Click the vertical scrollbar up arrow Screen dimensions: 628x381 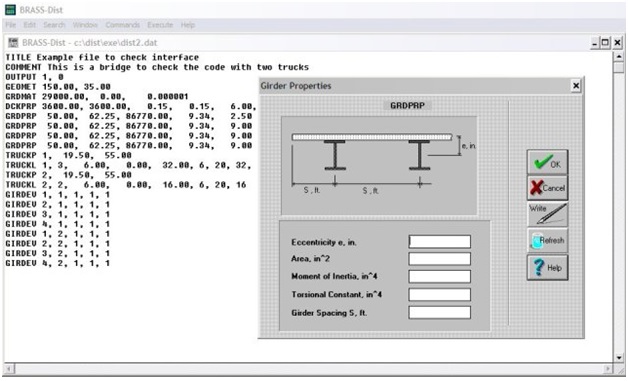click(619, 56)
